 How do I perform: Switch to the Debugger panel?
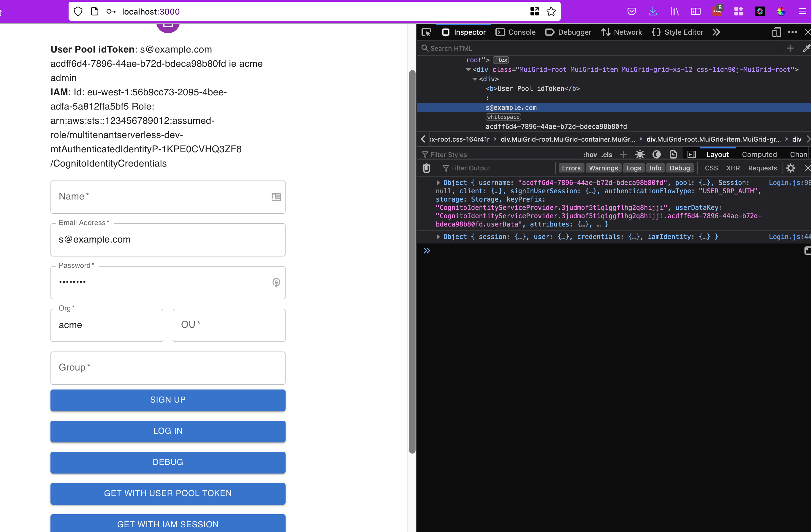[573, 32]
